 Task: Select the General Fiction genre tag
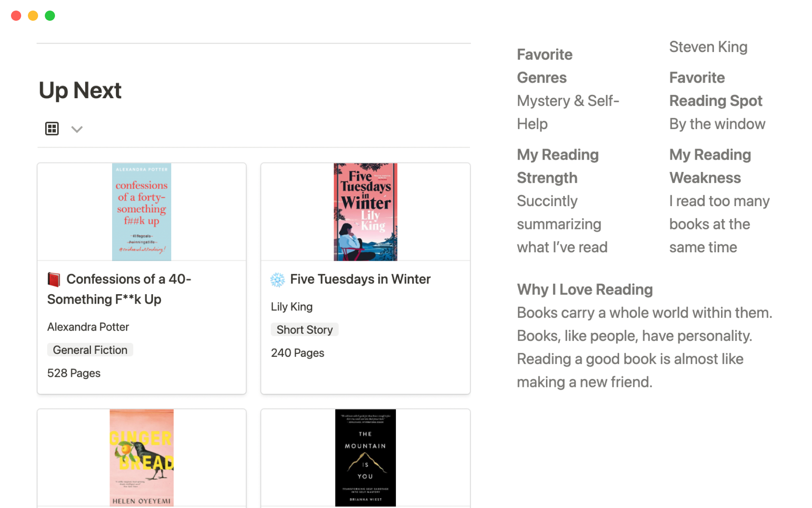click(90, 350)
